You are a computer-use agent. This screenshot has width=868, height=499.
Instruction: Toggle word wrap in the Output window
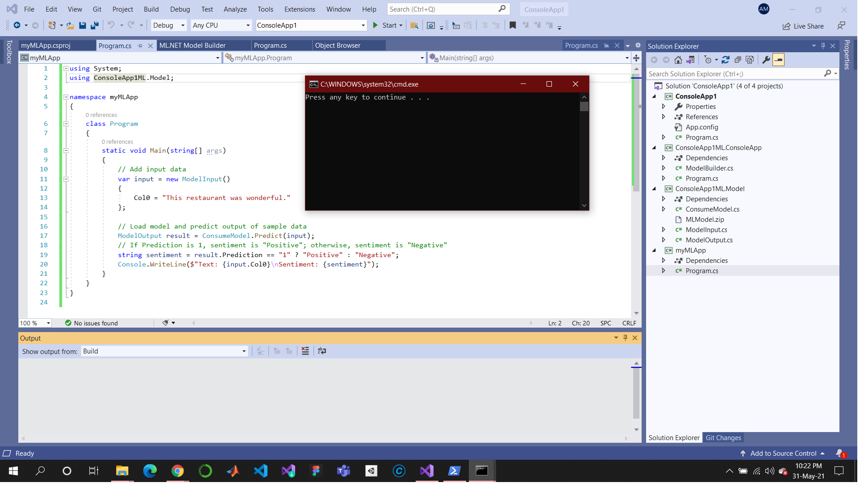(x=322, y=351)
